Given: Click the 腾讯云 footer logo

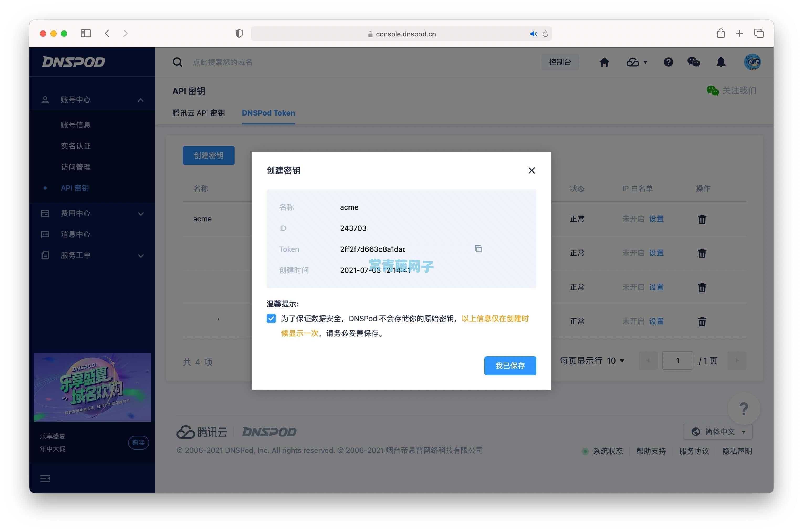Looking at the screenshot, I should click(x=201, y=432).
